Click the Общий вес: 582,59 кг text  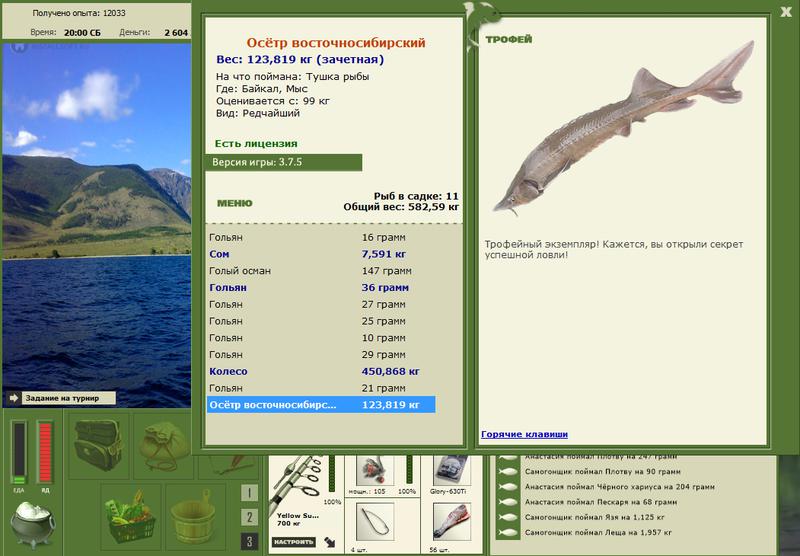[401, 207]
